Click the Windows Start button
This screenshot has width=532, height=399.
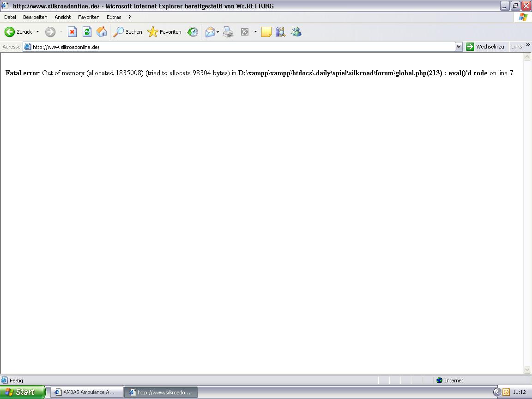23,392
